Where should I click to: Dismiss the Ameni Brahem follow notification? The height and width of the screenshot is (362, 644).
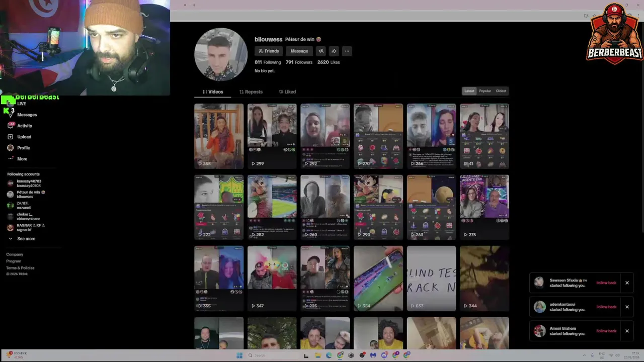click(627, 331)
